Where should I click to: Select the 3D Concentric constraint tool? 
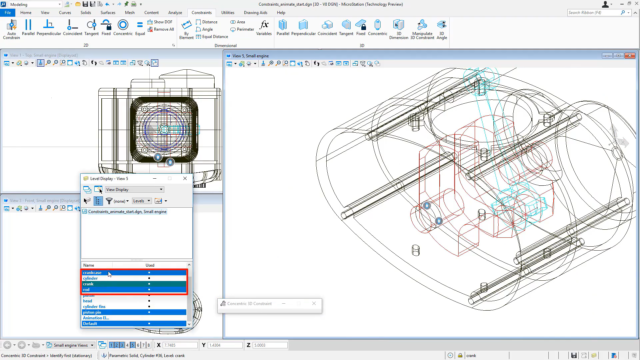[378, 28]
